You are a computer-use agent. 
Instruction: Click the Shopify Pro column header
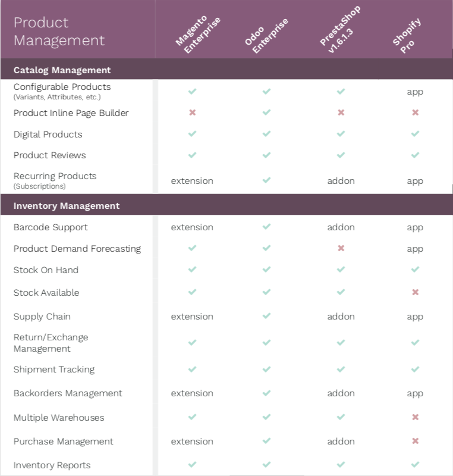[x=407, y=36]
